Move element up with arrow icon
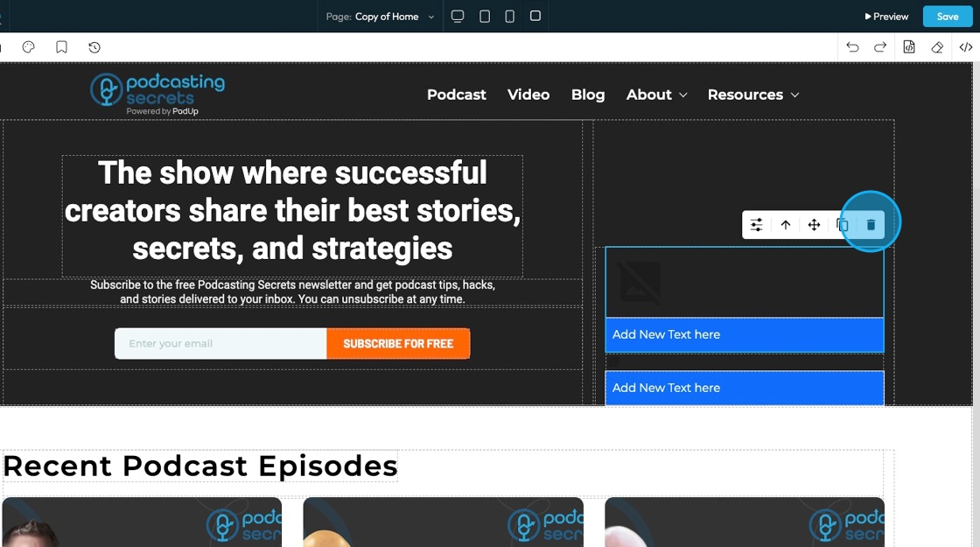 [786, 224]
